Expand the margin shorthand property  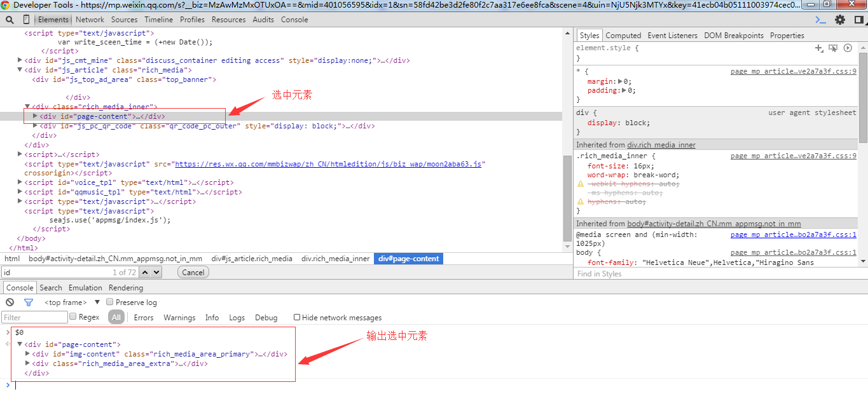click(x=621, y=81)
